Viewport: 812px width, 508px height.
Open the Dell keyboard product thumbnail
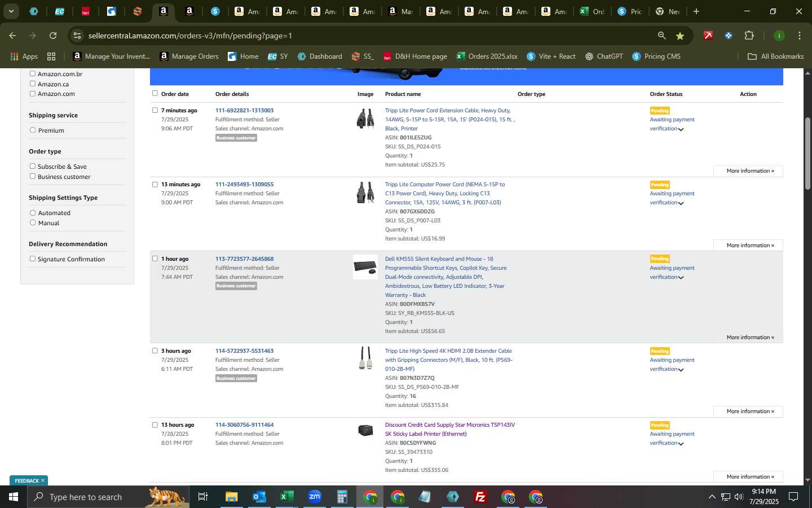click(x=365, y=267)
